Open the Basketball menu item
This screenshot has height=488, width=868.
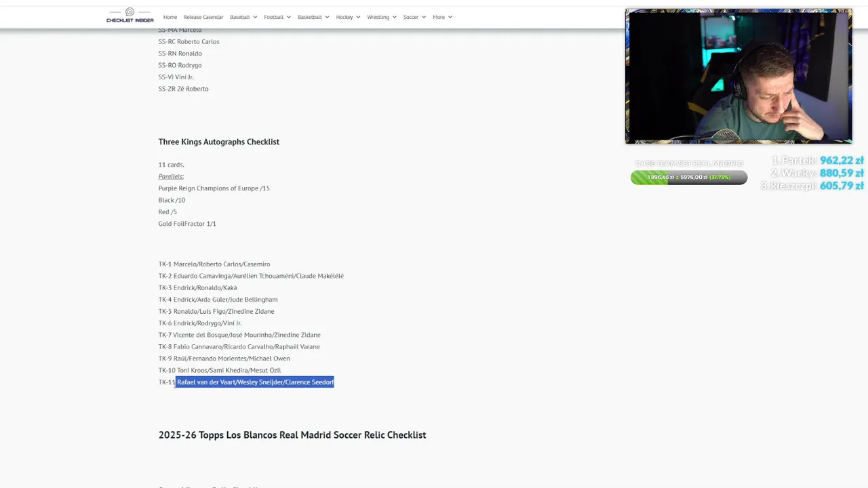[x=309, y=17]
